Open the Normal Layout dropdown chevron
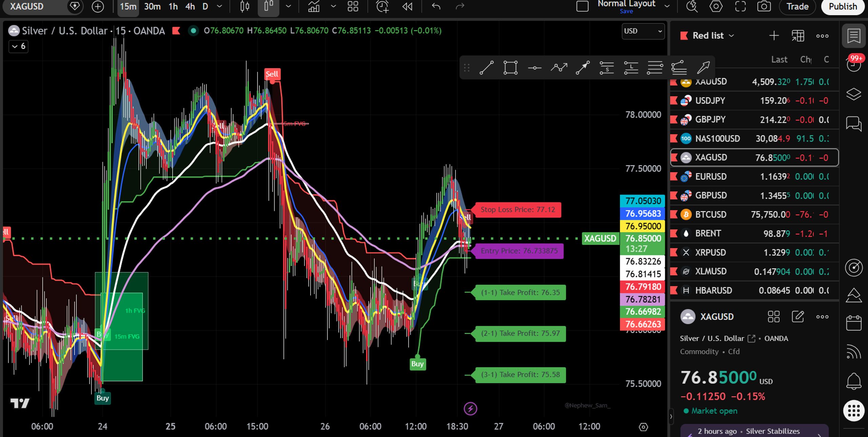This screenshot has width=868, height=437. [x=667, y=6]
